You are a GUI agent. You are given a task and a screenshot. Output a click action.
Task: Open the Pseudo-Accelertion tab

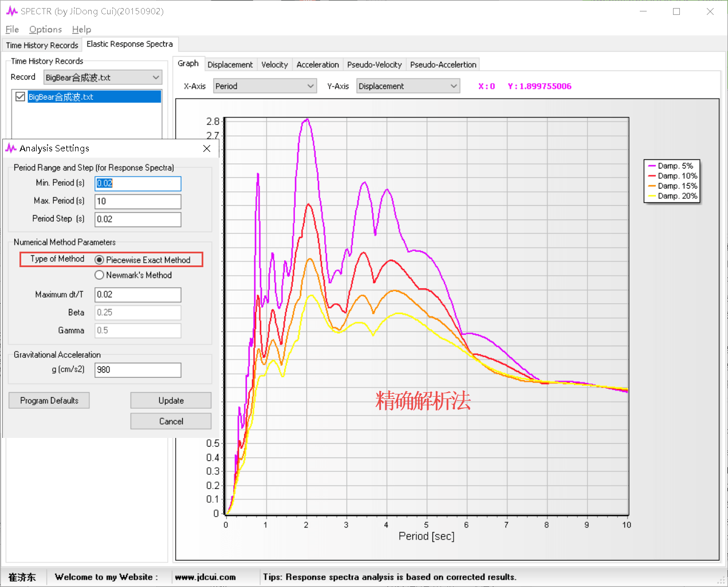[x=443, y=65]
